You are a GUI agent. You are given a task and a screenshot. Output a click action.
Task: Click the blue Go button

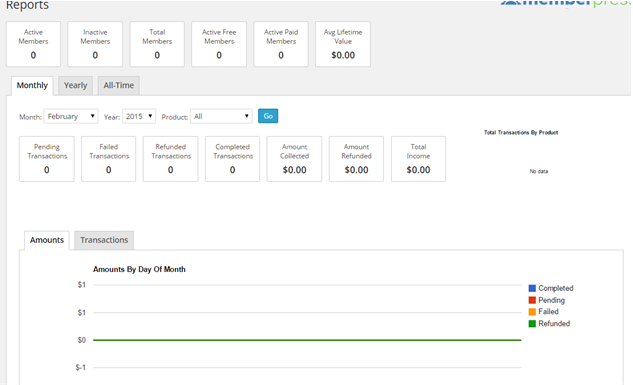tap(268, 116)
